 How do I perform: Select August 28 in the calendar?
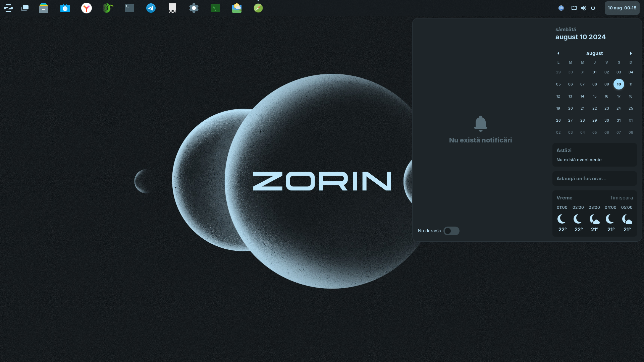[x=583, y=120]
